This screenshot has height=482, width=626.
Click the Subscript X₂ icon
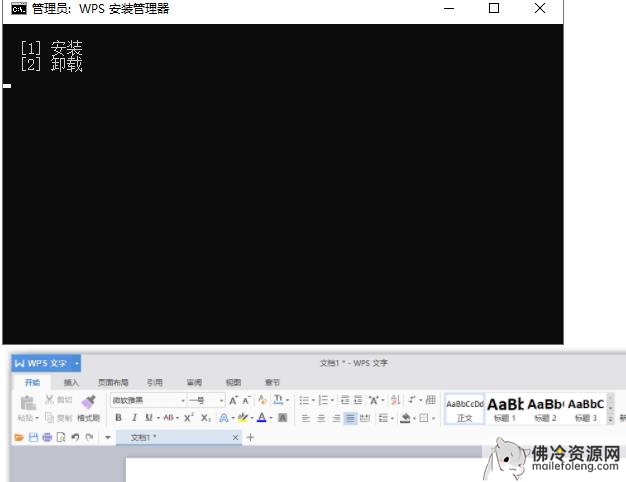205,418
